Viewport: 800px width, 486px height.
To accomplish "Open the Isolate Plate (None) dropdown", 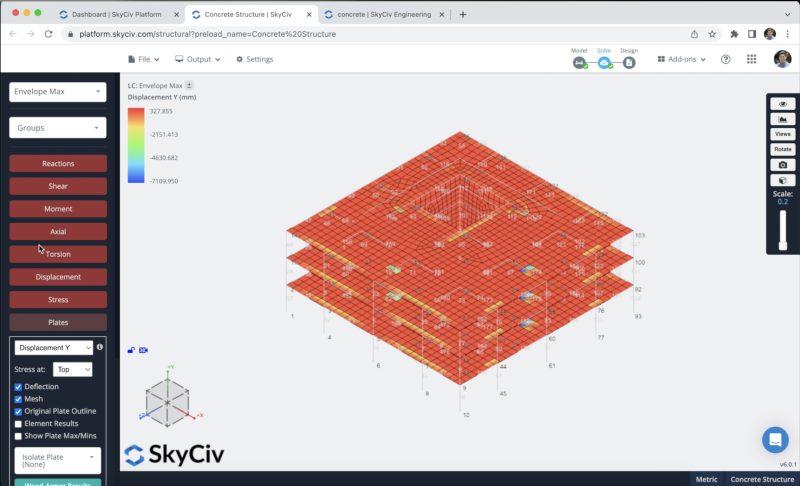I will pyautogui.click(x=58, y=461).
